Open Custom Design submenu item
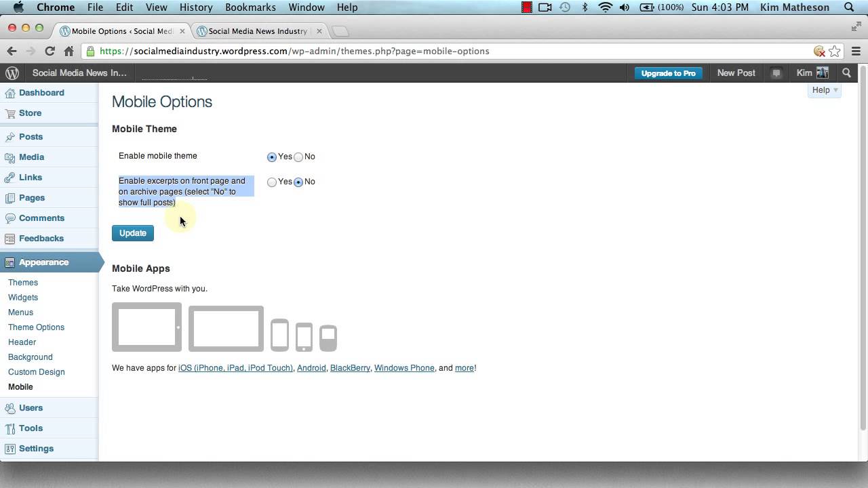This screenshot has width=868, height=488. tap(37, 372)
